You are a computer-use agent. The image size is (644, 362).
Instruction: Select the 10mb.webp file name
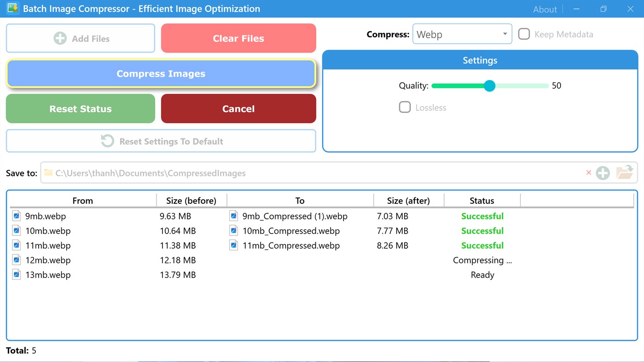pos(48,231)
